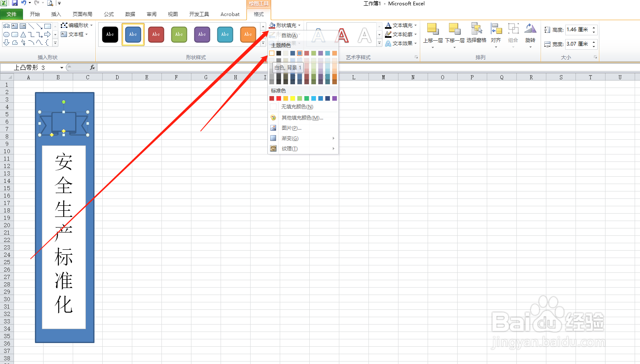Choose Picture fill option
The height and width of the screenshot is (364, 640).
coord(303,128)
